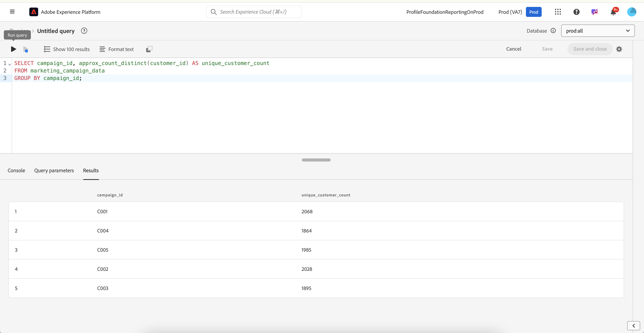Screen dimensions: 644x333
Task: Open the help question mark icon in header
Action: (576, 12)
